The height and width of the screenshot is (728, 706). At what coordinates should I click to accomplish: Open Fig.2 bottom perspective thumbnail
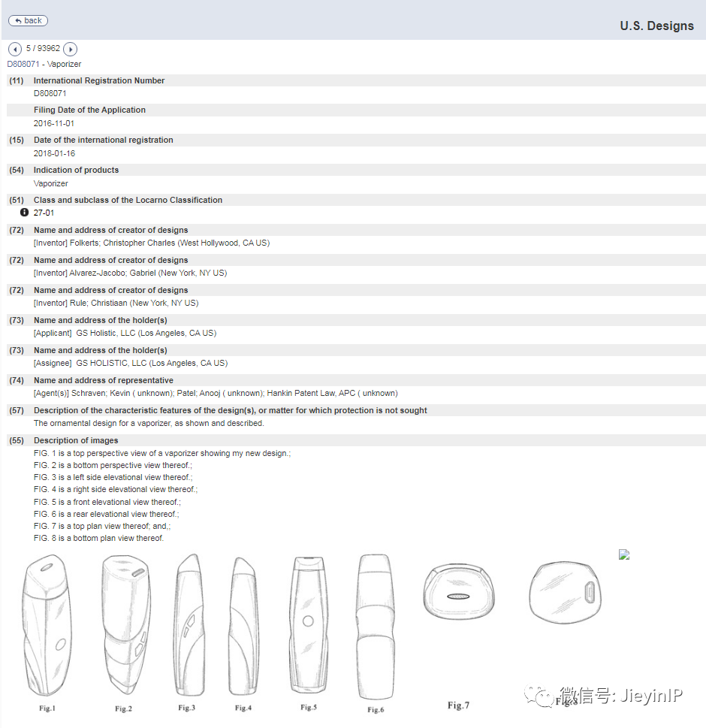point(126,624)
